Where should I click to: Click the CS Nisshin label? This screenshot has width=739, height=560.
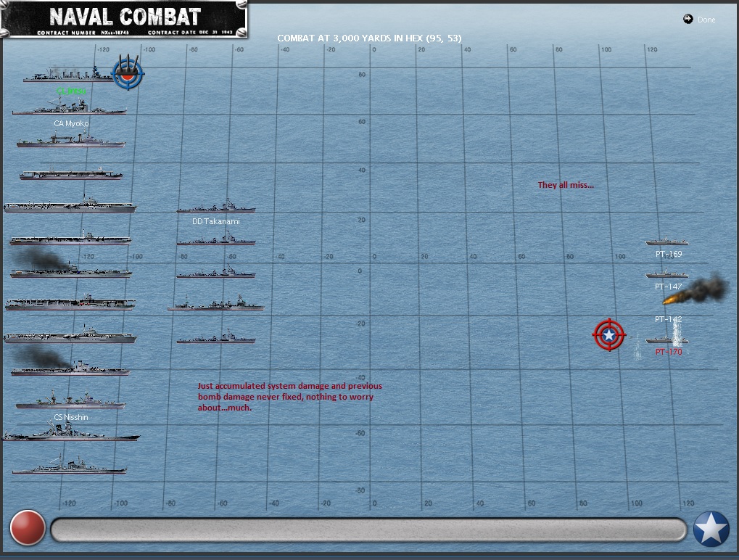tap(70, 417)
